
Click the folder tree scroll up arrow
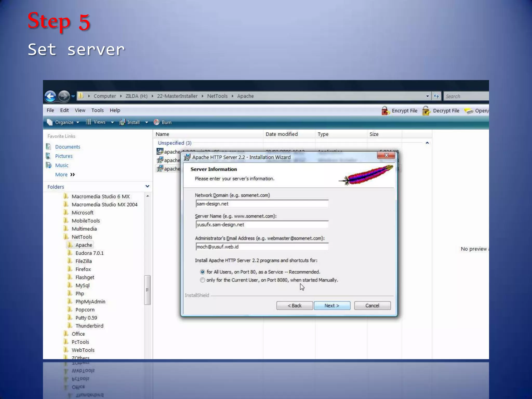148,196
